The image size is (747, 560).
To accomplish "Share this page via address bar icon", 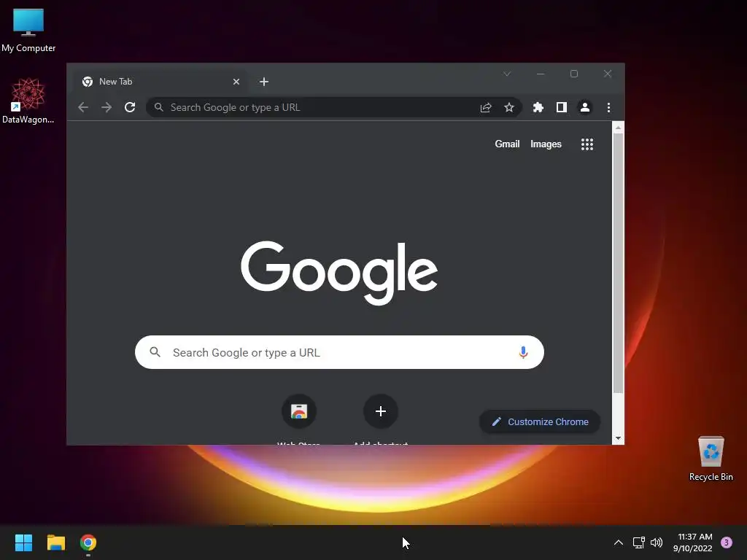I will (x=485, y=108).
